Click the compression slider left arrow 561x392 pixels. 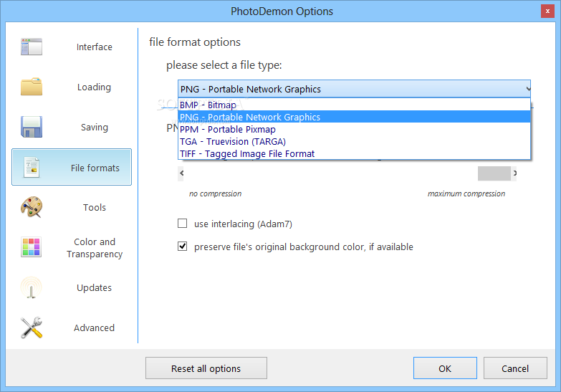(x=182, y=173)
